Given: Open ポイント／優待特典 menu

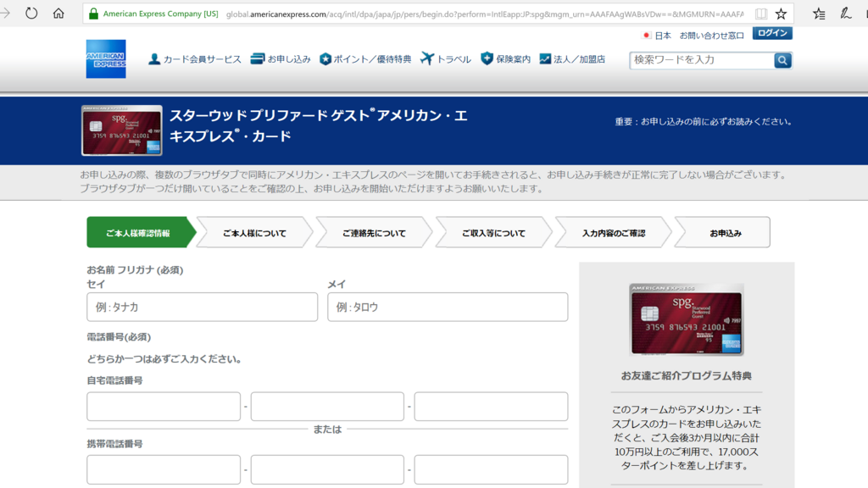Looking at the screenshot, I should (365, 59).
